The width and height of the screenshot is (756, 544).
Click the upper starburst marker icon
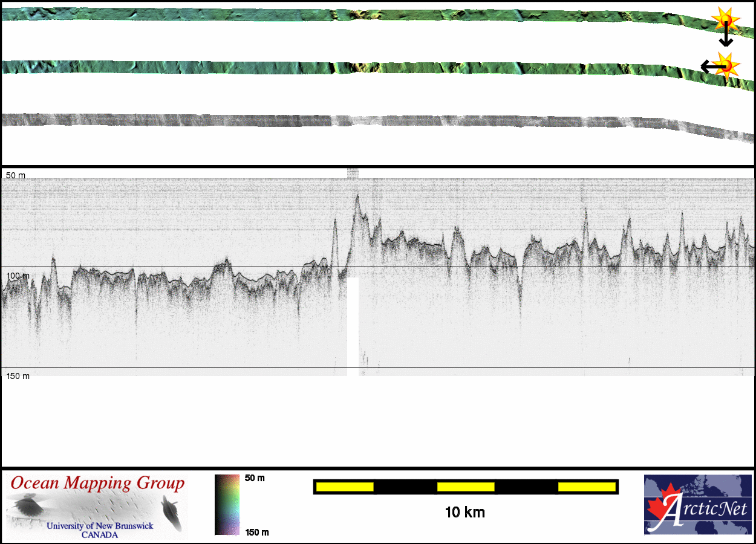tap(724, 20)
